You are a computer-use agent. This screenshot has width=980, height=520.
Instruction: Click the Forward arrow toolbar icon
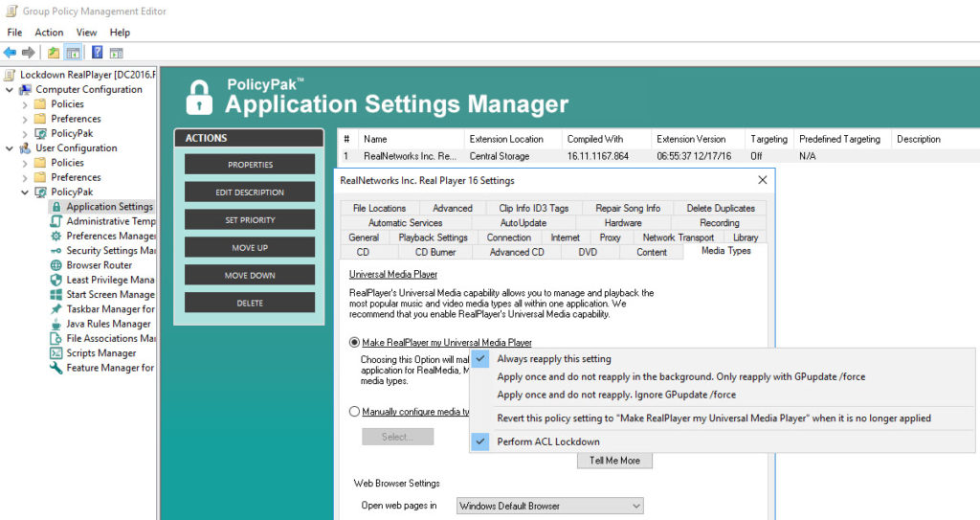[28, 53]
